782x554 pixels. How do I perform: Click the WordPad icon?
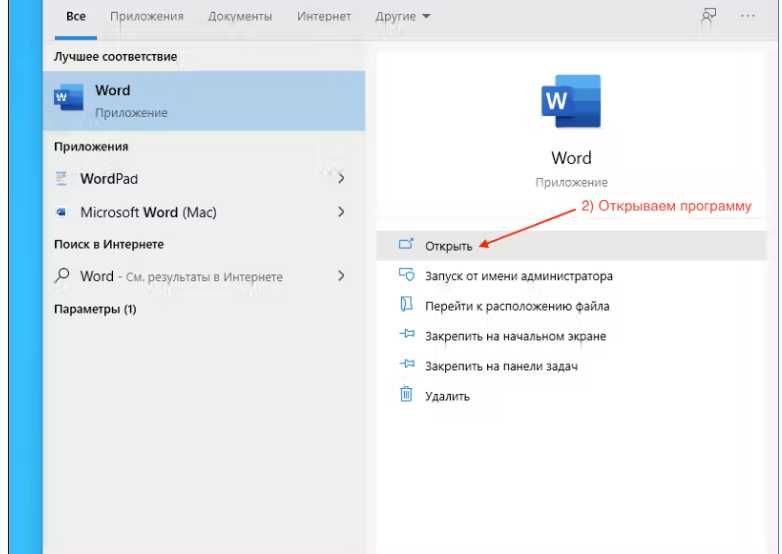(61, 179)
